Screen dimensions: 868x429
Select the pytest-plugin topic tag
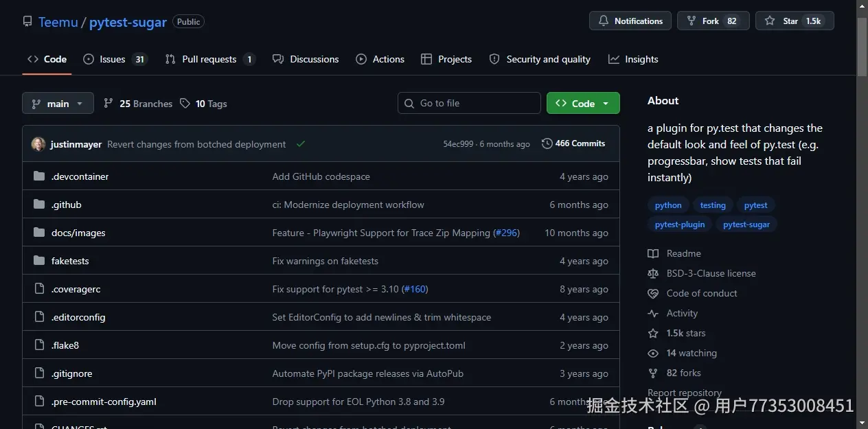point(680,224)
